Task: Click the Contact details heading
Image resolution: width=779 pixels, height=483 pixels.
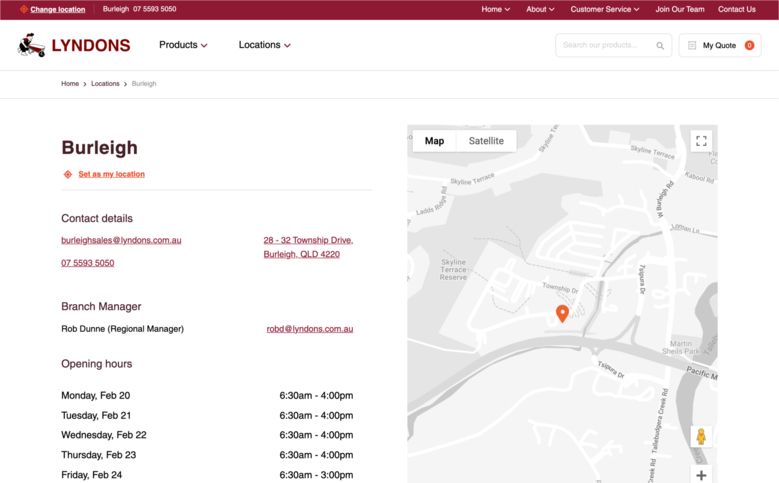Action: click(97, 219)
